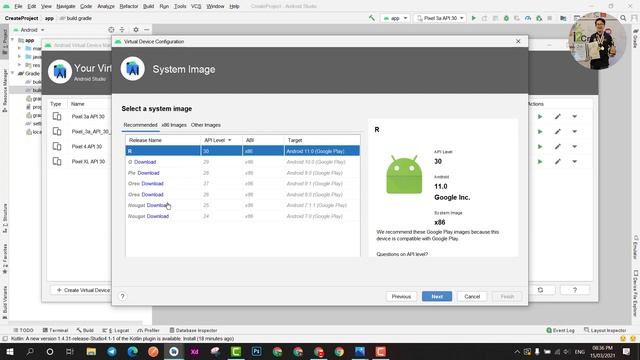The image size is (640, 360).
Task: Click the Previous button
Action: pyautogui.click(x=401, y=296)
